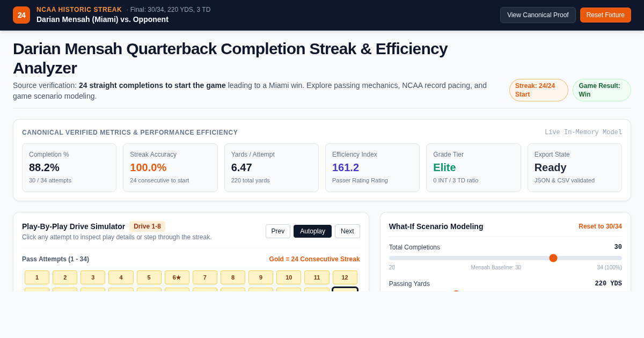Click the Reset Fixture button

(x=605, y=15)
